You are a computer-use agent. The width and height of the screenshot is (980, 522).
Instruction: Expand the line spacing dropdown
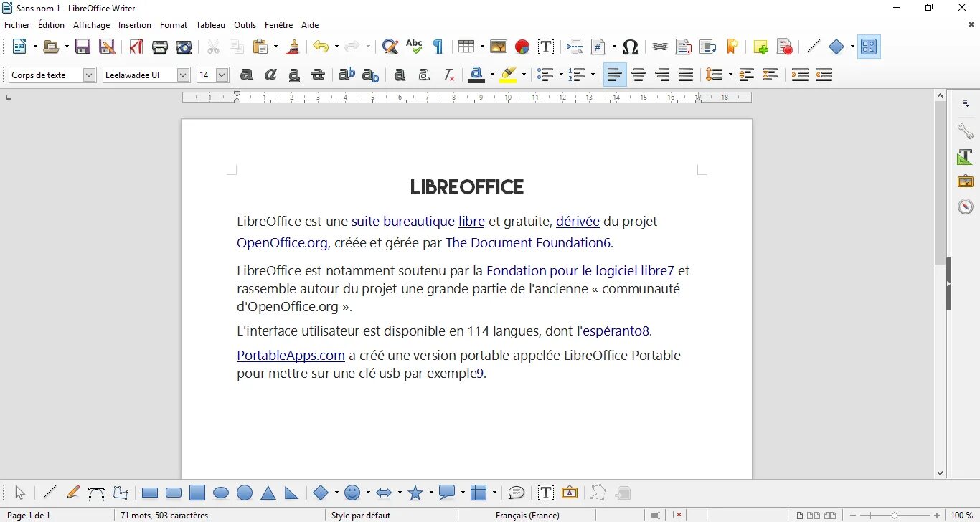click(730, 75)
